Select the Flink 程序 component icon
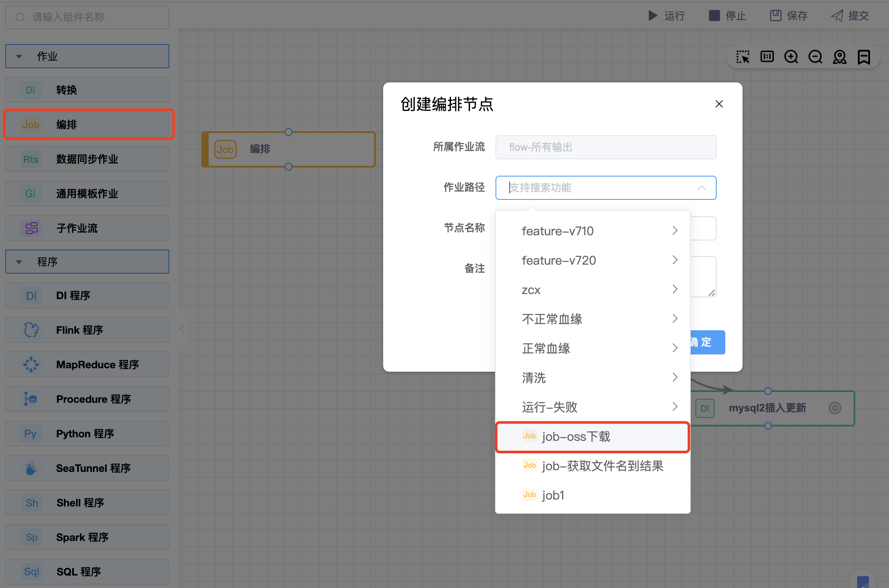Screen dimensions: 889x588 pos(31,330)
